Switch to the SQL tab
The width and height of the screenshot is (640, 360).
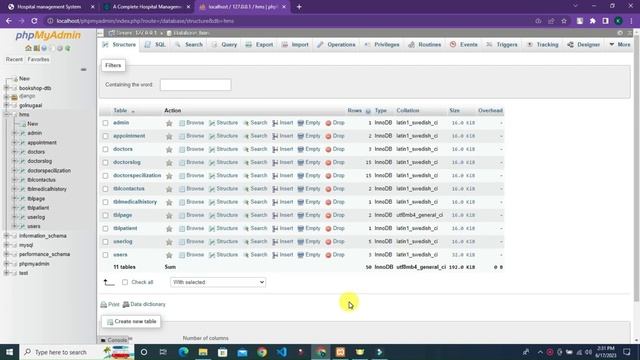tap(155, 44)
